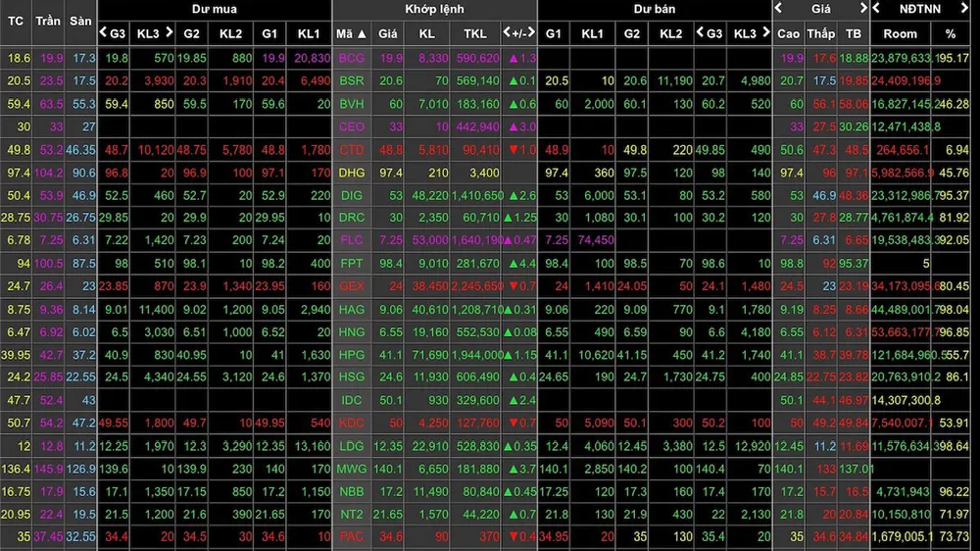The image size is (980, 551).
Task: Open stock symbol NT2
Action: click(x=351, y=514)
